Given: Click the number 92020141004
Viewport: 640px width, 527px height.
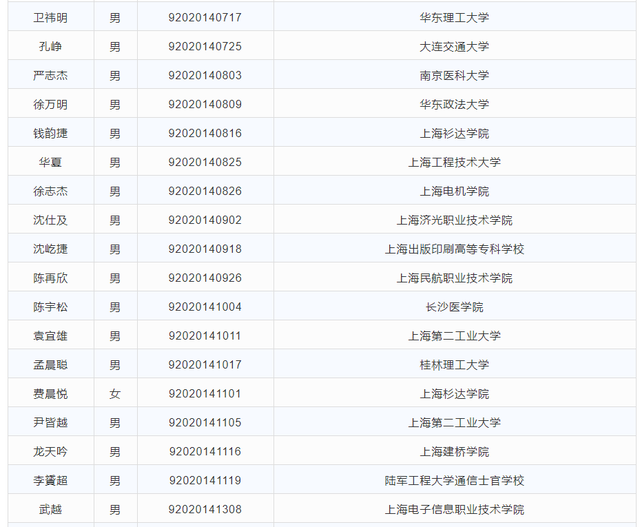Looking at the screenshot, I should click(205, 307).
